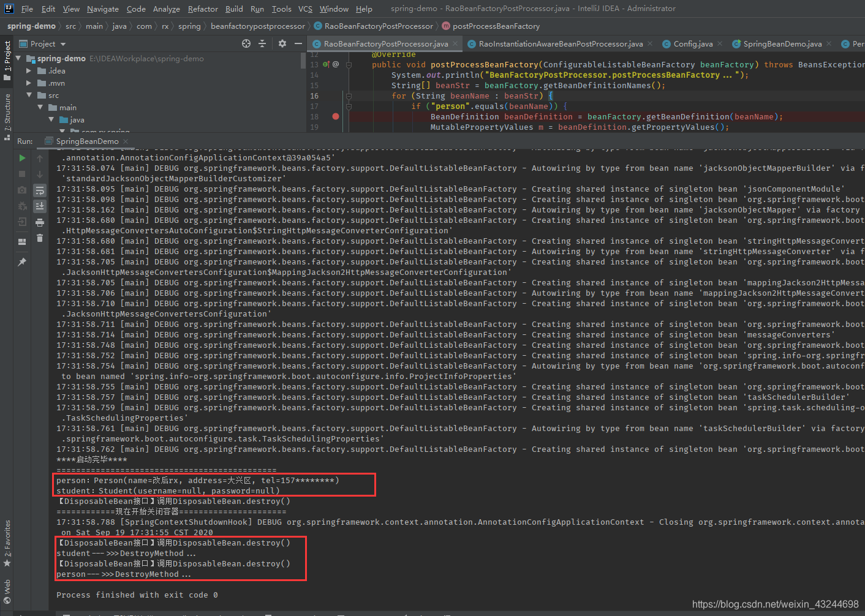The height and width of the screenshot is (616, 865).
Task: Select the SpringBeanDemo run tab
Action: pyautogui.click(x=88, y=141)
